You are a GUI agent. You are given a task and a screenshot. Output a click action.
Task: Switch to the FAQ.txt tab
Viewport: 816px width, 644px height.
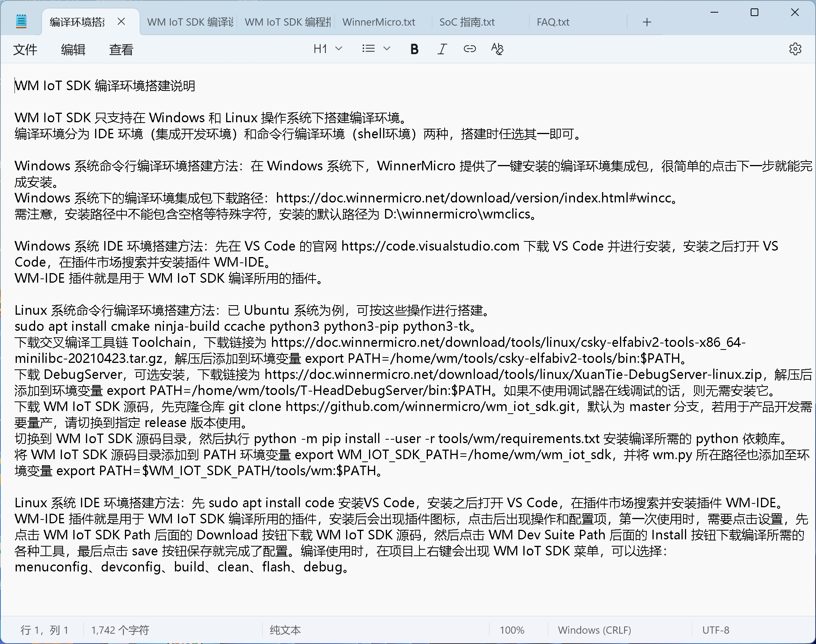[x=553, y=22]
